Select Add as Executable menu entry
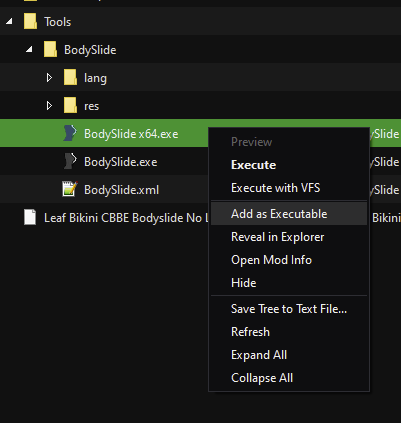The image size is (401, 423). click(289, 214)
